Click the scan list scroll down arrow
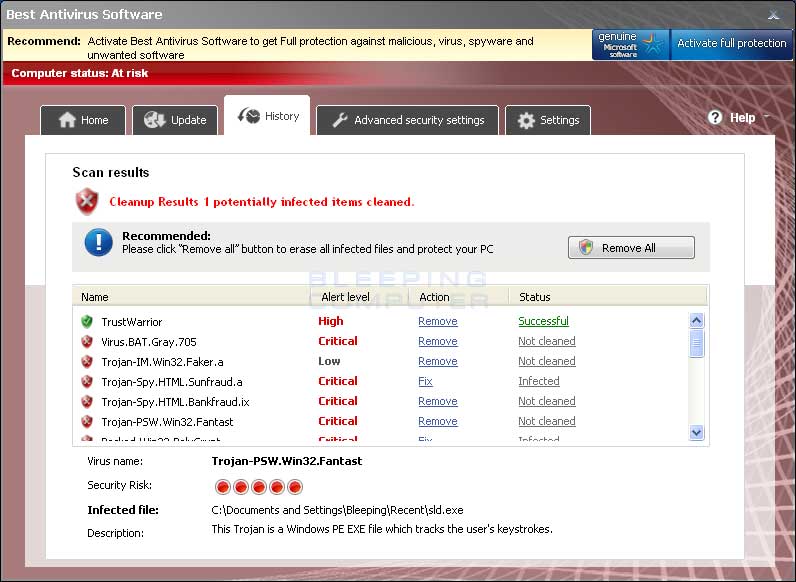This screenshot has height=582, width=796. (696, 433)
